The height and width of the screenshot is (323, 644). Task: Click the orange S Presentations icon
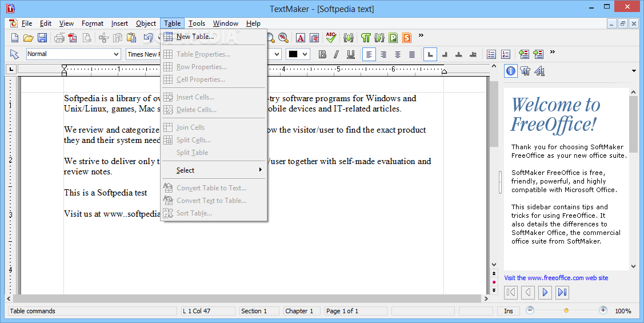[x=407, y=38]
